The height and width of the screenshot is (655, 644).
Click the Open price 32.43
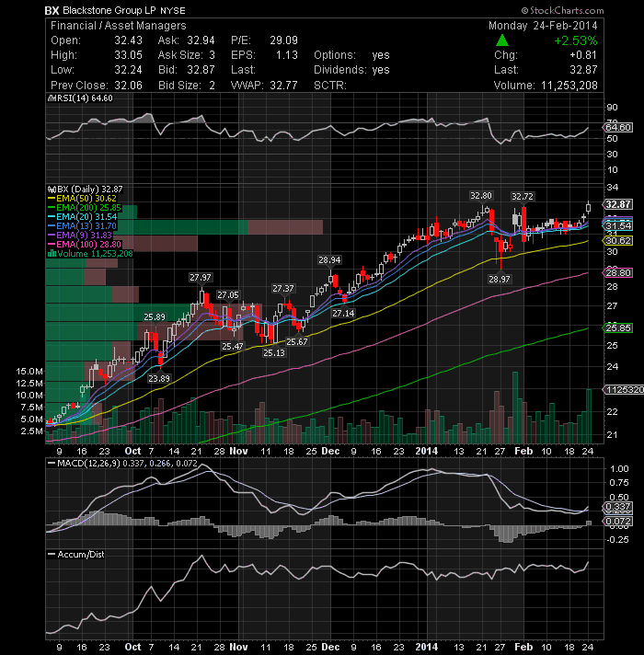pyautogui.click(x=128, y=40)
